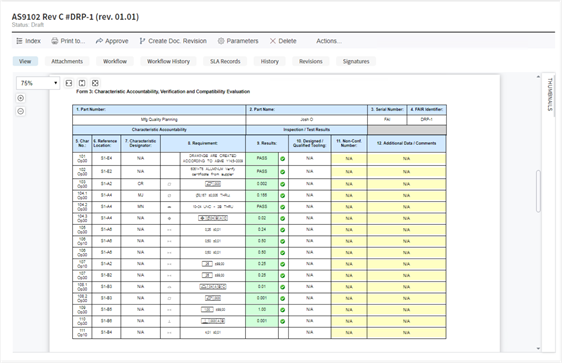Open the Actions... menu

tap(328, 41)
